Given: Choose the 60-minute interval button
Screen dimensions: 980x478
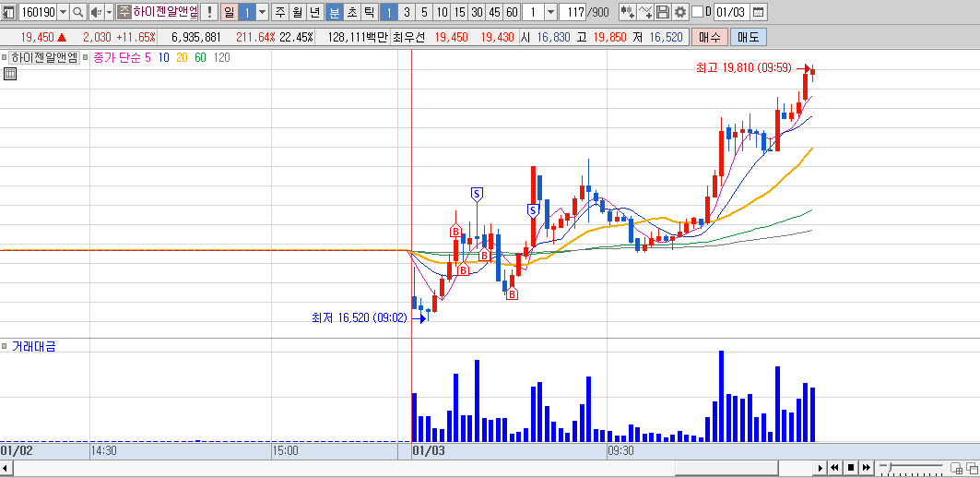Looking at the screenshot, I should click(512, 12).
